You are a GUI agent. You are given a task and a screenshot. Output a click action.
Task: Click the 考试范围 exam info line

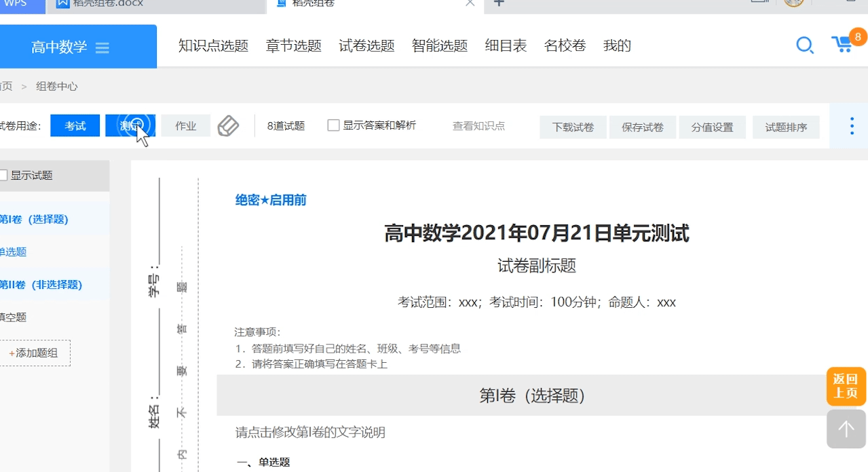537,302
